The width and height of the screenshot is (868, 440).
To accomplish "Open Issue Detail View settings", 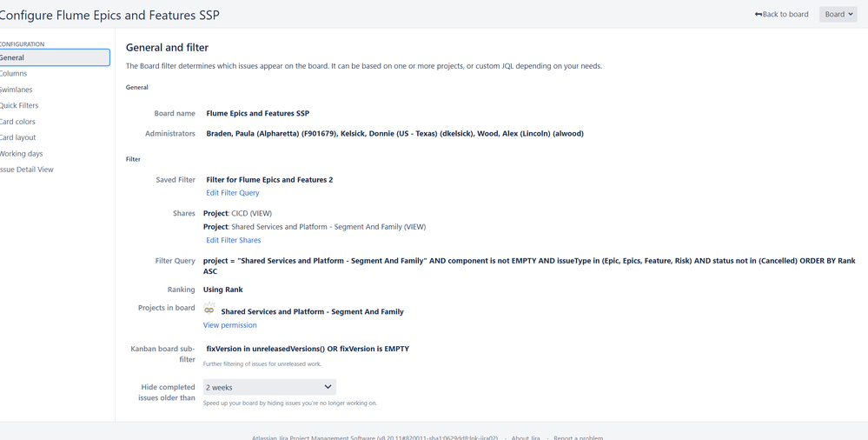I will click(27, 170).
